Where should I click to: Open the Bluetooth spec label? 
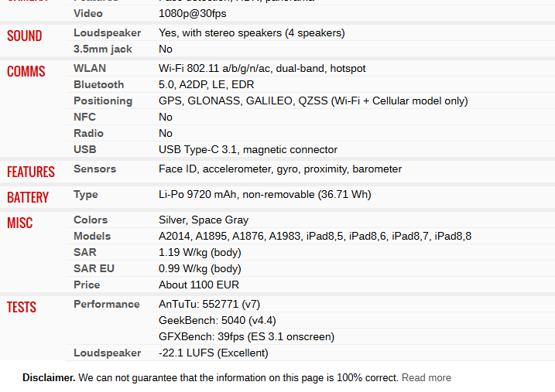pos(99,84)
